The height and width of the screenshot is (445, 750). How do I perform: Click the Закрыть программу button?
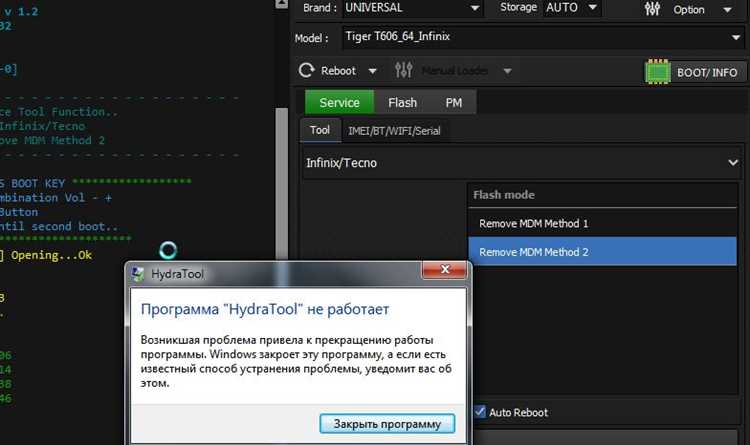point(387,424)
